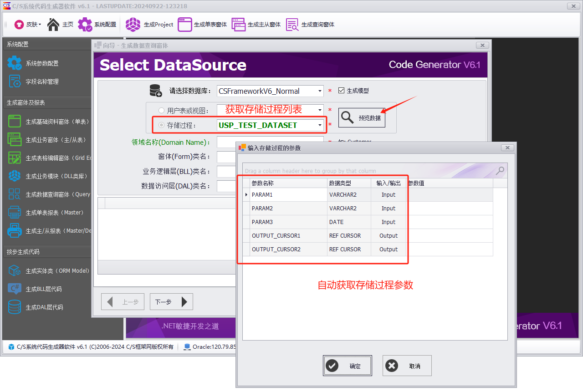Click the 系统配置 sidebar group header
Viewport: 583px width, 392px height.
click(46, 44)
